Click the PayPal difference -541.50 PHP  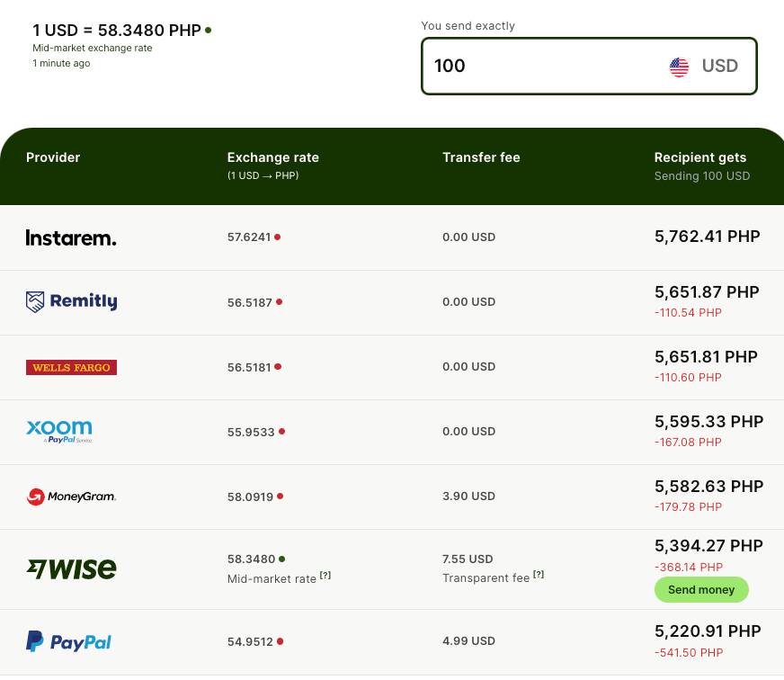689,652
